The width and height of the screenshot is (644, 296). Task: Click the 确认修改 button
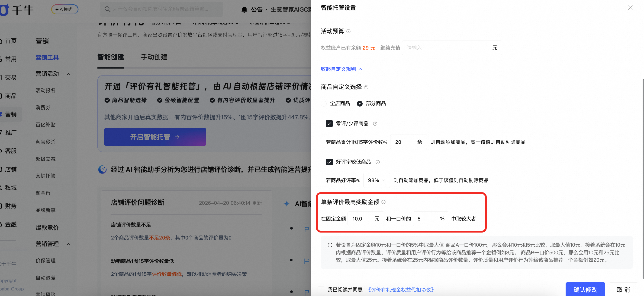[585, 290]
